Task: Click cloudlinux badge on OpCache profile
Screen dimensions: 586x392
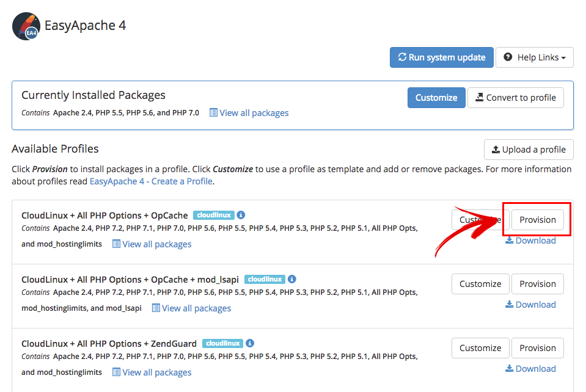Action: click(213, 215)
